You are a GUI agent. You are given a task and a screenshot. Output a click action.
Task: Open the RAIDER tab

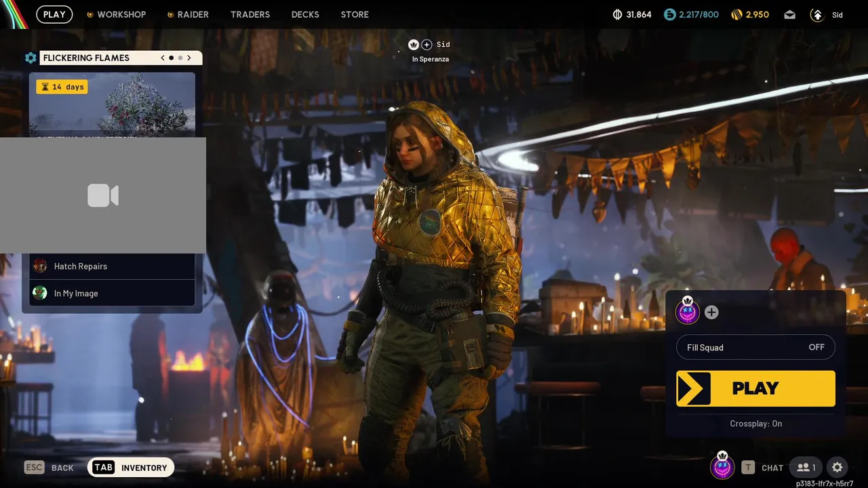click(x=188, y=14)
